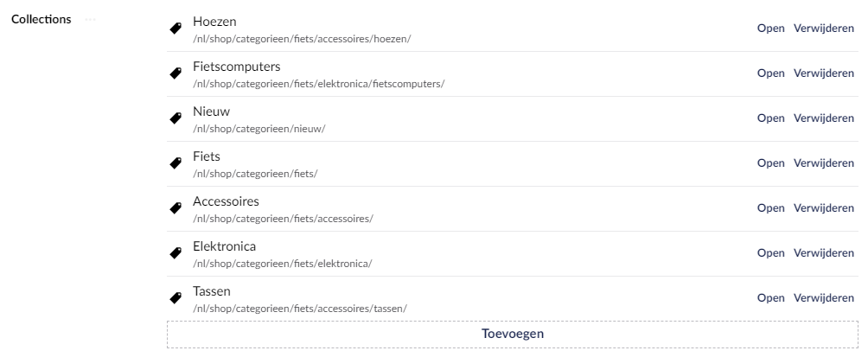The width and height of the screenshot is (868, 357).
Task: Open the Fiets collection
Action: pyautogui.click(x=770, y=163)
